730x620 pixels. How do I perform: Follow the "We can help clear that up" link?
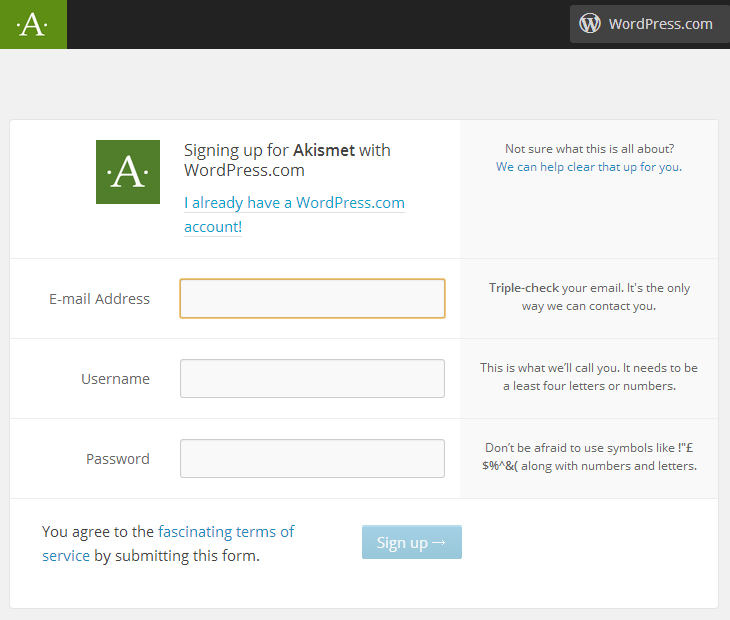tap(588, 167)
